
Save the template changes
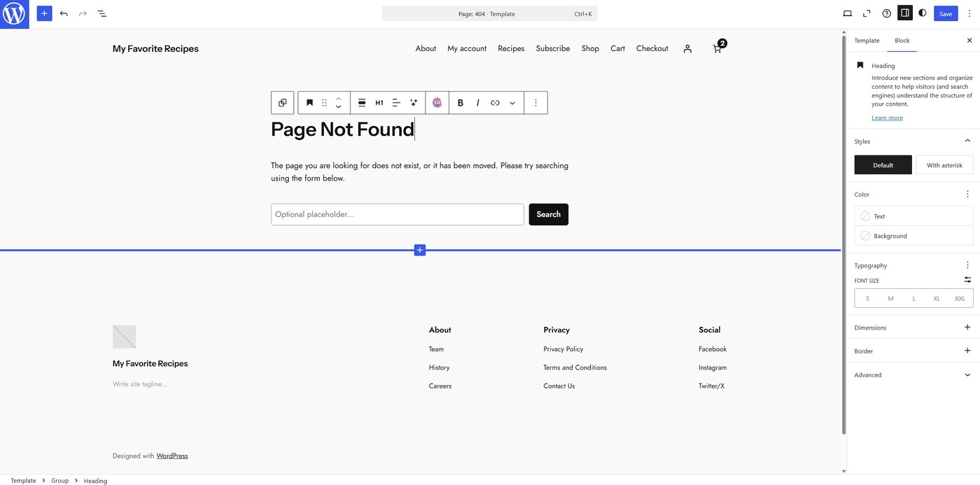(x=945, y=13)
